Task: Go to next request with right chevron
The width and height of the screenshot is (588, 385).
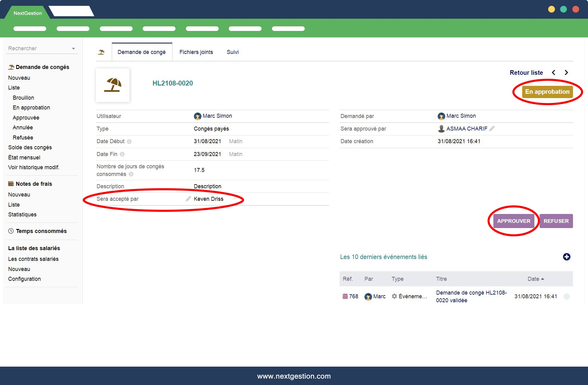Action: click(x=566, y=73)
